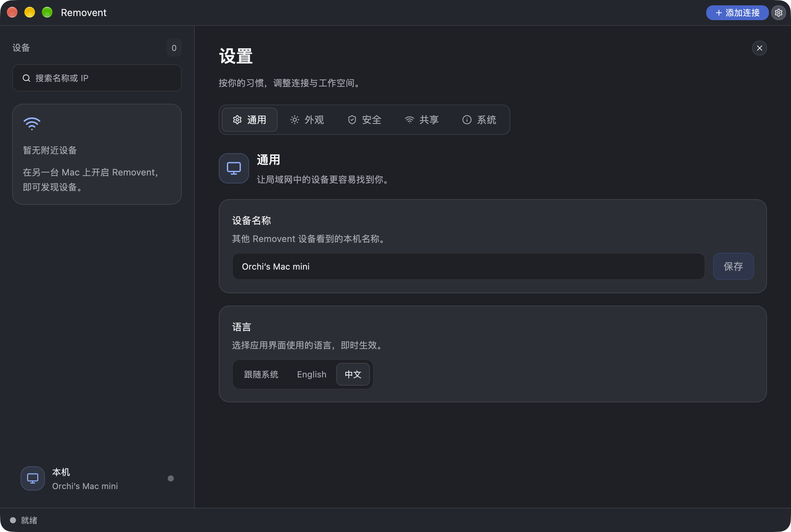Screen dimensions: 791x532
Task: Switch to the 通用 tab
Action: 249,120
